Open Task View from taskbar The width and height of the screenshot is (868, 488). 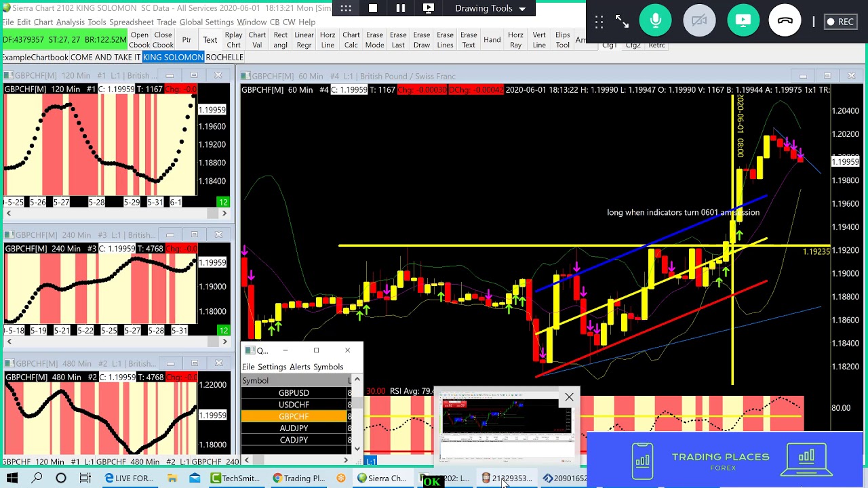(x=85, y=479)
